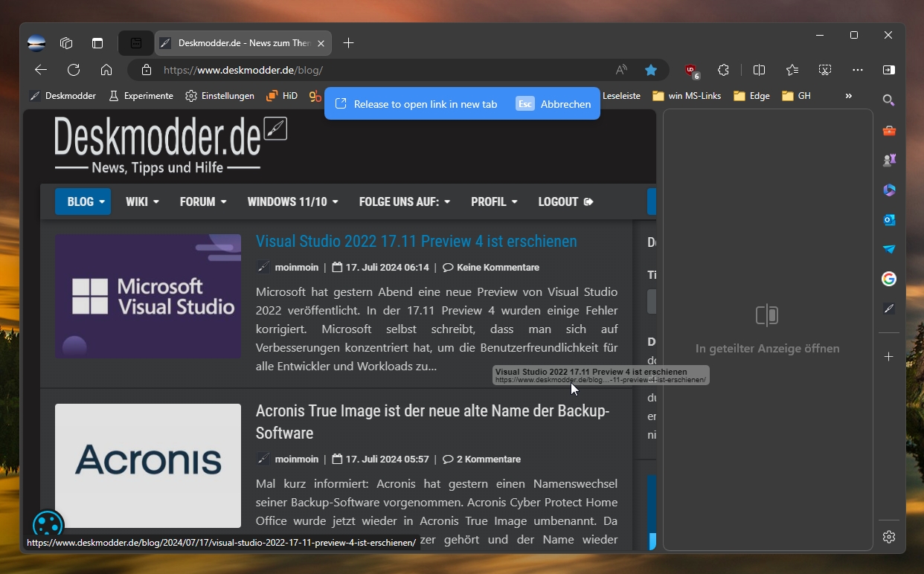Open the Acronis True Image article headline
Screen dimensions: 924x574
click(433, 422)
